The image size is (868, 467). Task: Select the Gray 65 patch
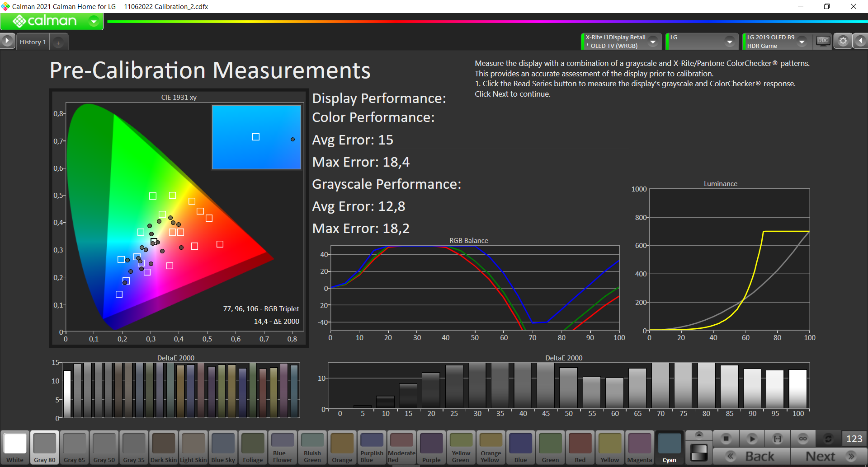pyautogui.click(x=75, y=448)
